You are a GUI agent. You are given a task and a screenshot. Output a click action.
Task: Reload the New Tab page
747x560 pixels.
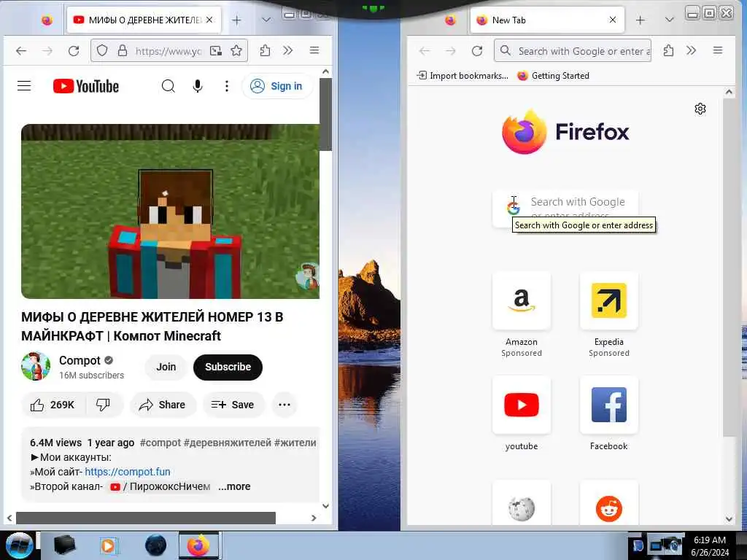[x=477, y=50]
